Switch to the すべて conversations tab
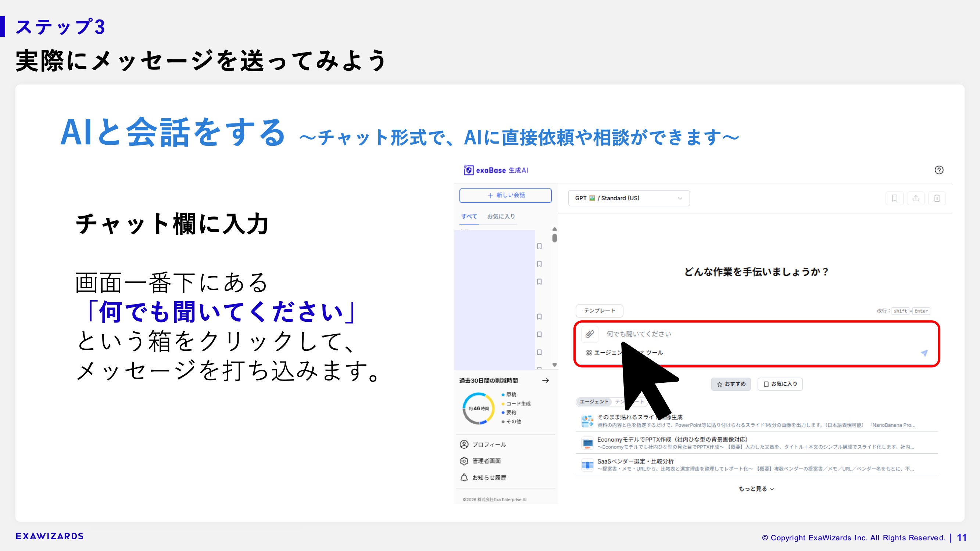 [x=469, y=216]
